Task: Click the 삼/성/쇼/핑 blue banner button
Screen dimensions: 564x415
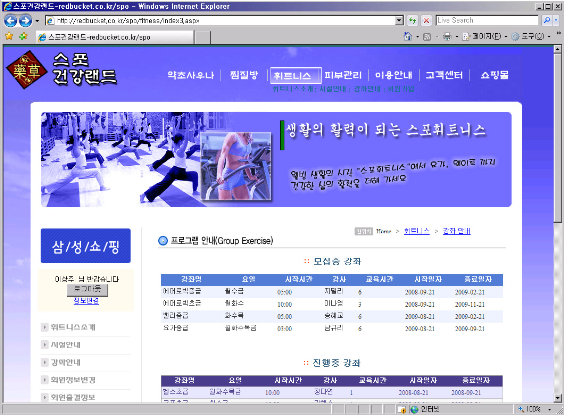Action: click(x=86, y=246)
